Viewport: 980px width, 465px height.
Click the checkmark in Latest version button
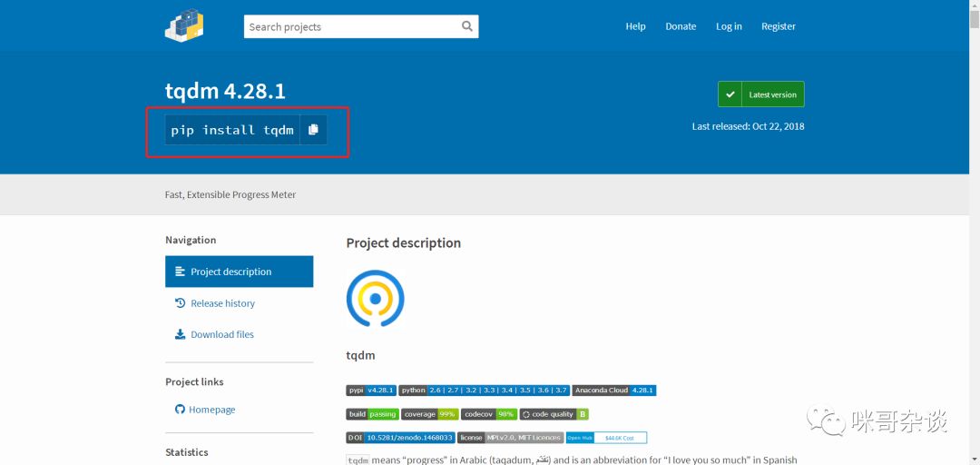coord(730,94)
